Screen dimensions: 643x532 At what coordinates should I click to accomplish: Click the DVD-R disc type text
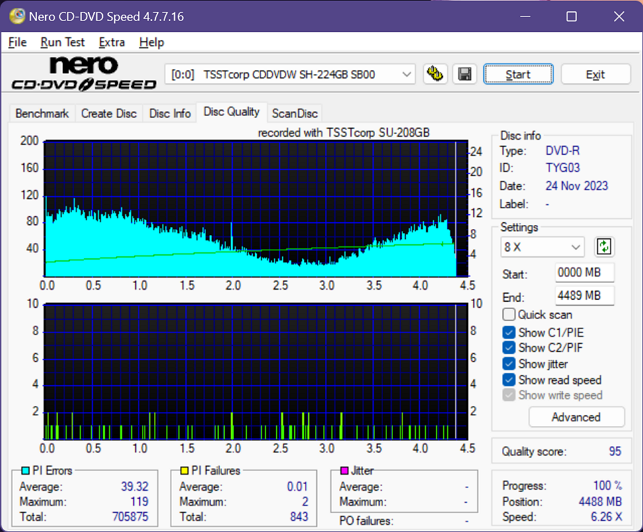coord(562,151)
